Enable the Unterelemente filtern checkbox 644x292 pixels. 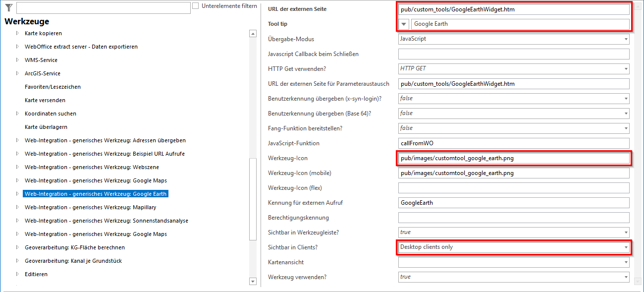[196, 6]
